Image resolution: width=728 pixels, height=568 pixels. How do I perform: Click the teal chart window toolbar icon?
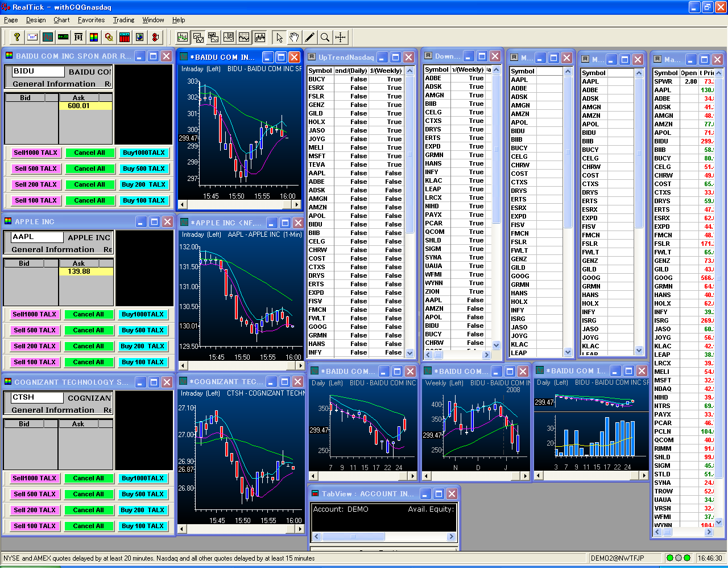(x=48, y=37)
